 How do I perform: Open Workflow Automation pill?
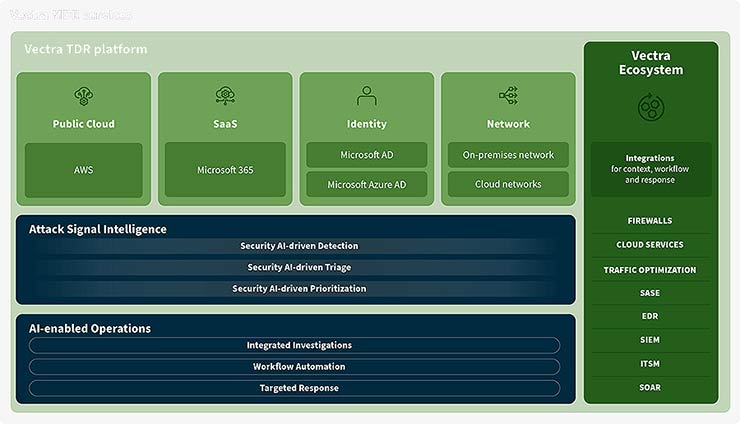pos(294,366)
